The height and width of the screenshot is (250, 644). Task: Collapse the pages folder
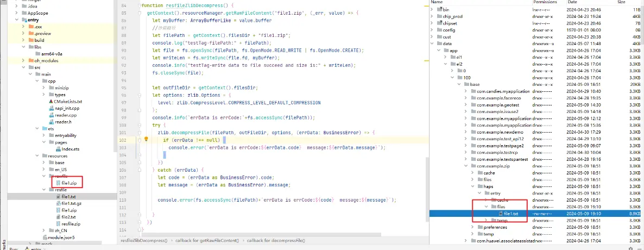(x=45, y=142)
